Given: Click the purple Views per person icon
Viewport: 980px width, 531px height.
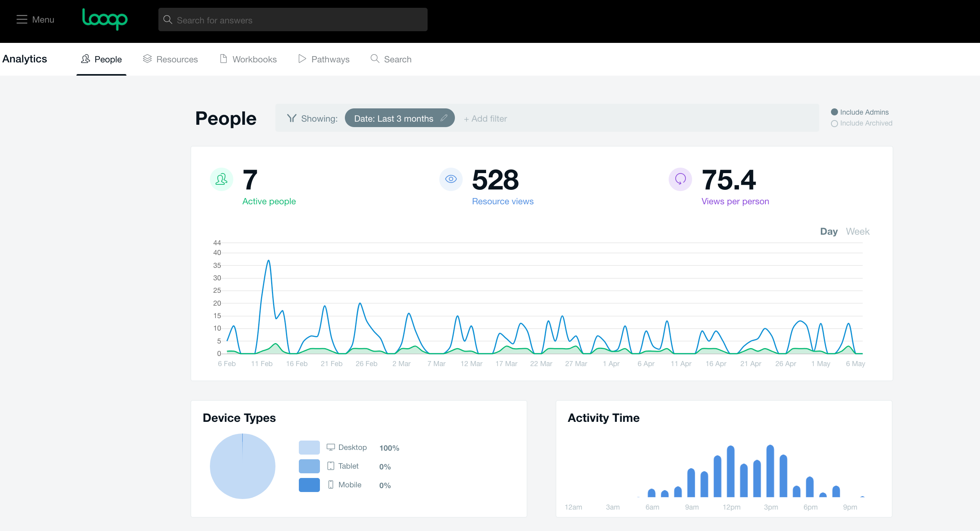Looking at the screenshot, I should (680, 179).
